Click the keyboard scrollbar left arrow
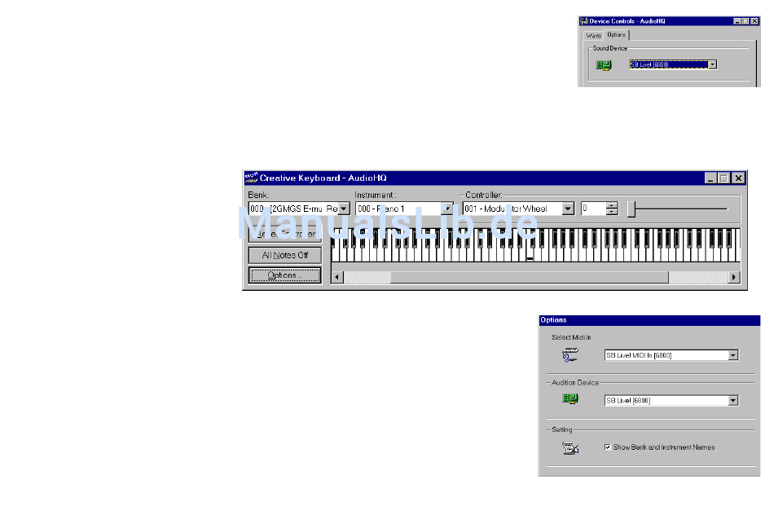The height and width of the screenshot is (532, 774). coord(337,277)
